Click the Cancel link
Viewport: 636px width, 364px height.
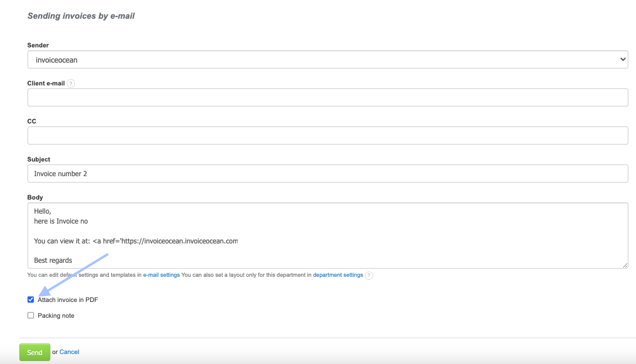(x=69, y=352)
